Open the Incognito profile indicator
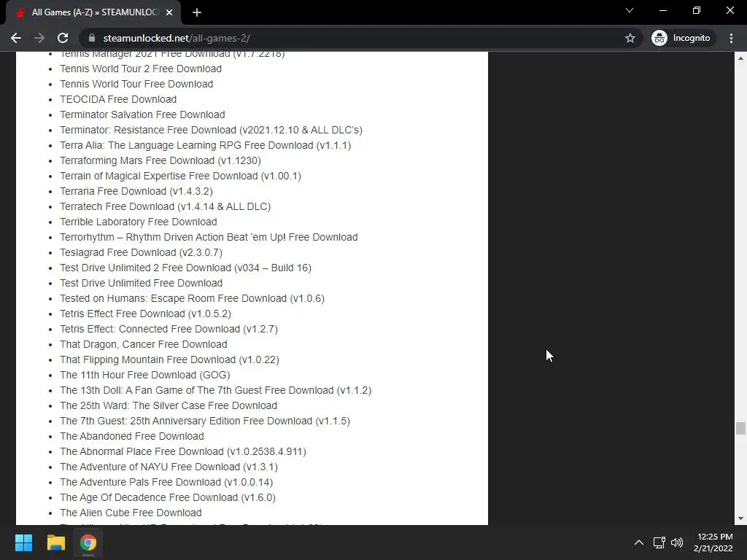 pyautogui.click(x=681, y=38)
